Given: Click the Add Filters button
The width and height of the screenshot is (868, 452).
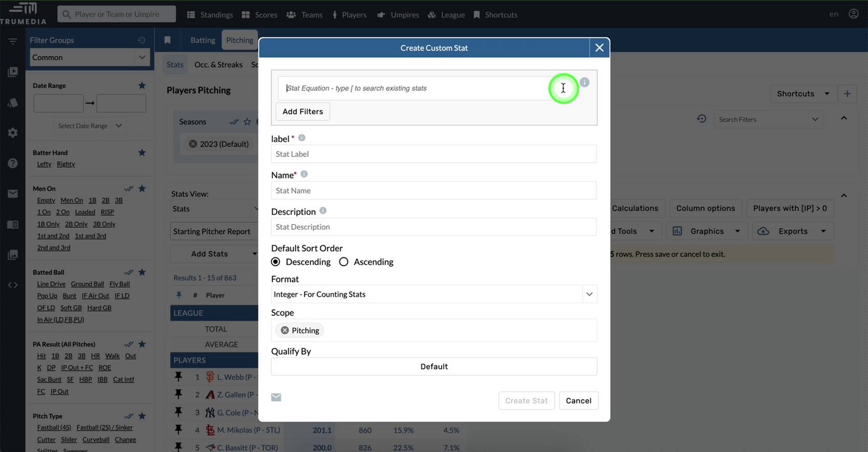Looking at the screenshot, I should [x=303, y=111].
